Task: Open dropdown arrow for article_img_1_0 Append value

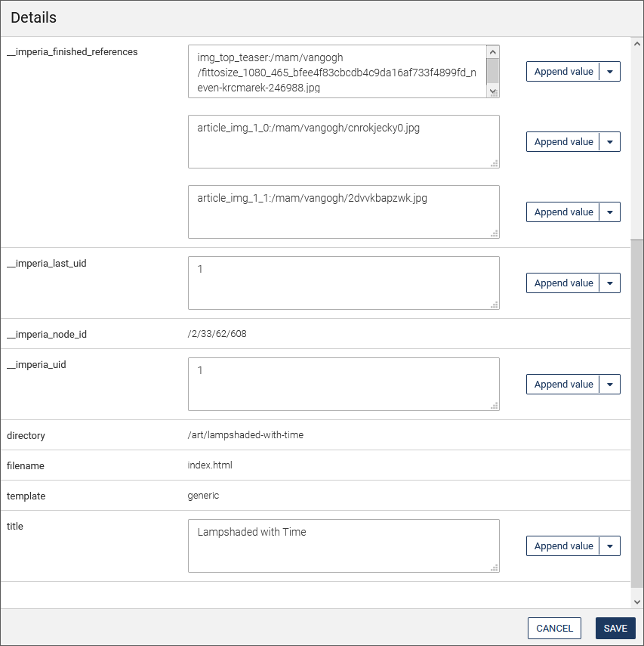Action: tap(610, 142)
